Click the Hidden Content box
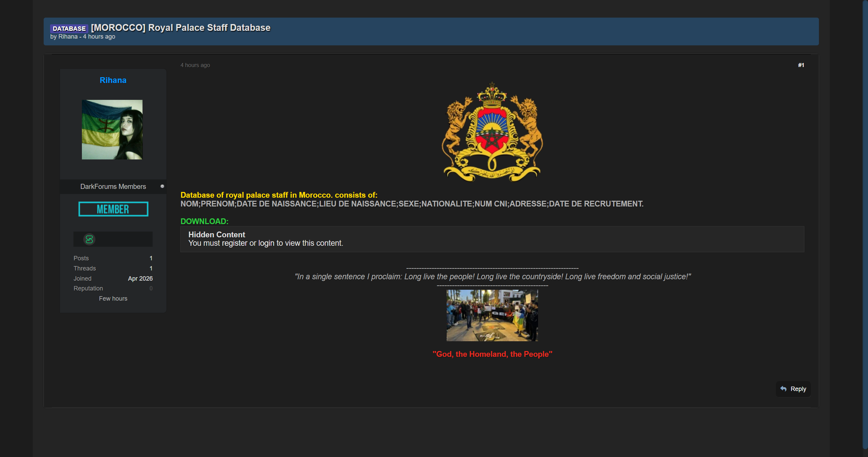This screenshot has height=457, width=868. (492, 239)
